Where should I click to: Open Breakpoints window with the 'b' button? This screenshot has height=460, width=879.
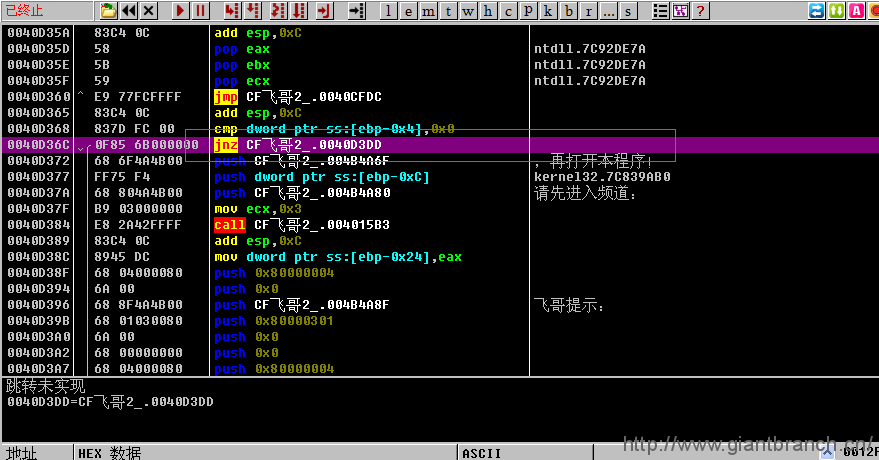pyautogui.click(x=568, y=11)
